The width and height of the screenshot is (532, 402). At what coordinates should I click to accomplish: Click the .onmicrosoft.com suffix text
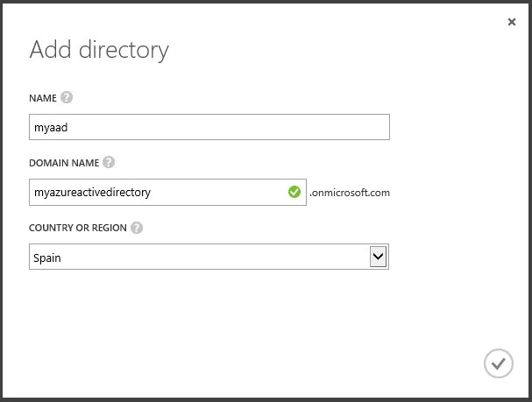[350, 193]
